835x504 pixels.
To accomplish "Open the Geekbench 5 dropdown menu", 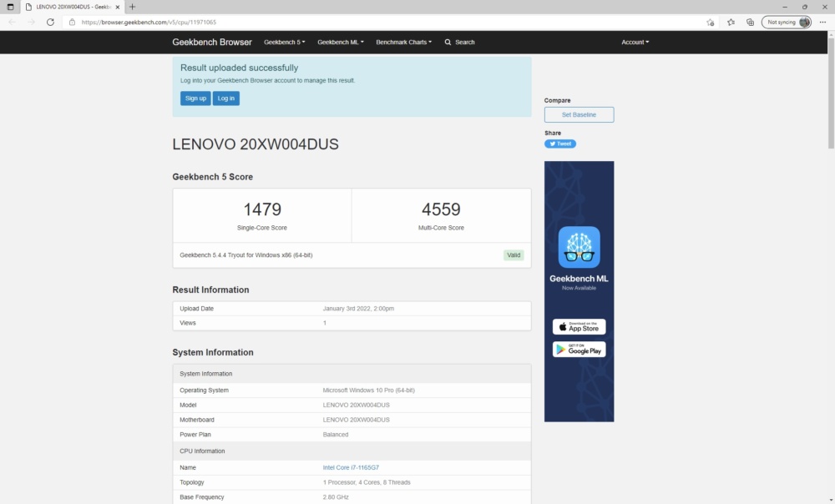I will (x=285, y=42).
